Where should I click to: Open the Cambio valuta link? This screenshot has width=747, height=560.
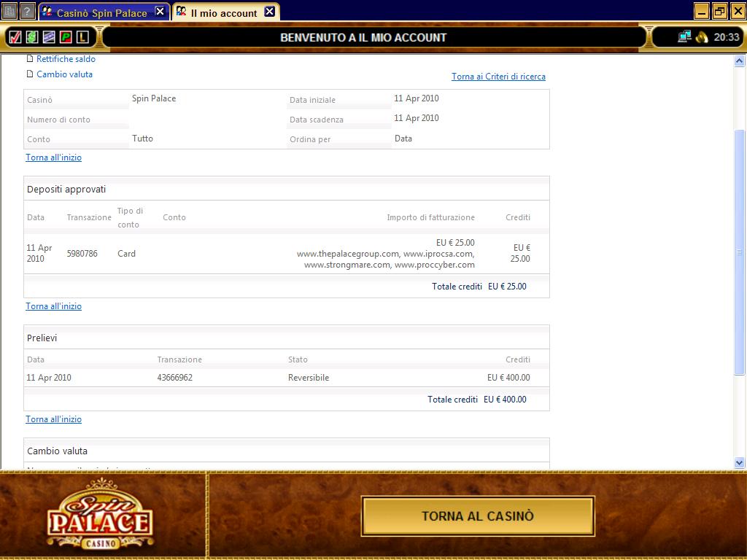pyautogui.click(x=64, y=74)
